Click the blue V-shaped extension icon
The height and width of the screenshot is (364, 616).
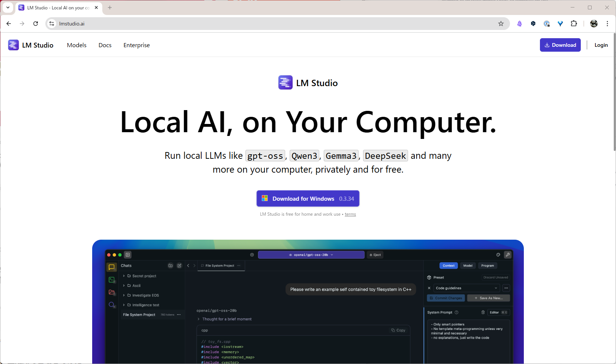point(560,24)
